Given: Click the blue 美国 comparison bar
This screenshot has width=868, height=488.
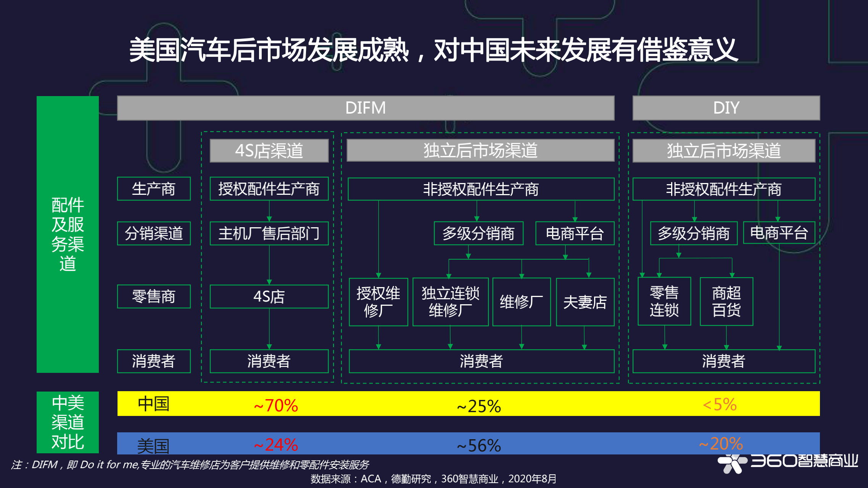Looking at the screenshot, I should tap(382, 443).
